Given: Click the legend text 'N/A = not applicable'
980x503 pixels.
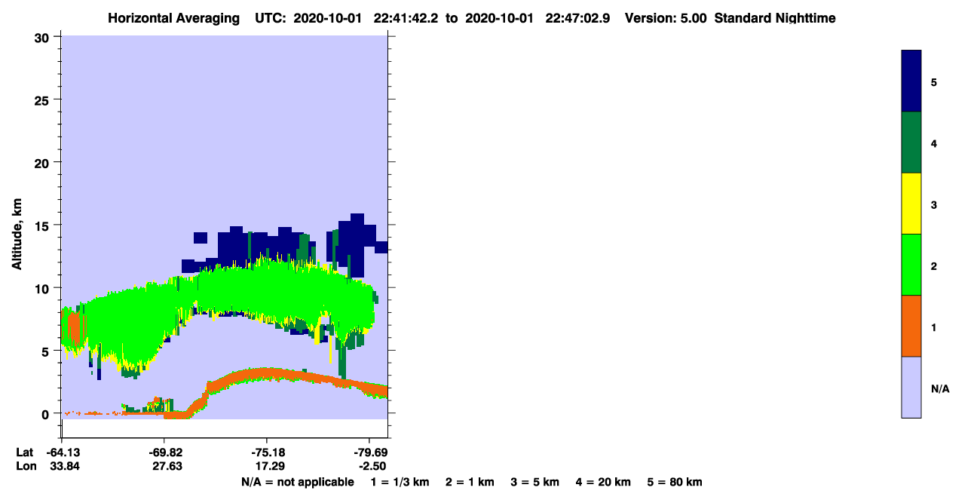Looking at the screenshot, I should pos(297,482).
